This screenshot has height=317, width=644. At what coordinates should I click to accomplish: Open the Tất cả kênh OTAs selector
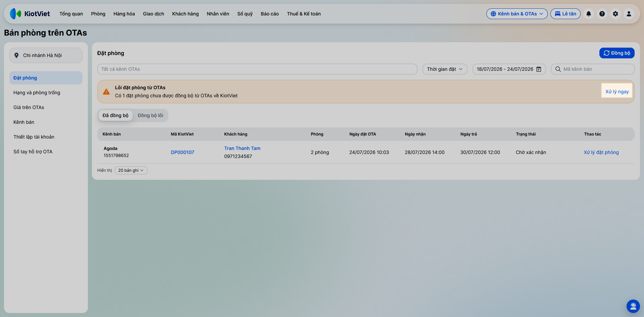tap(257, 69)
